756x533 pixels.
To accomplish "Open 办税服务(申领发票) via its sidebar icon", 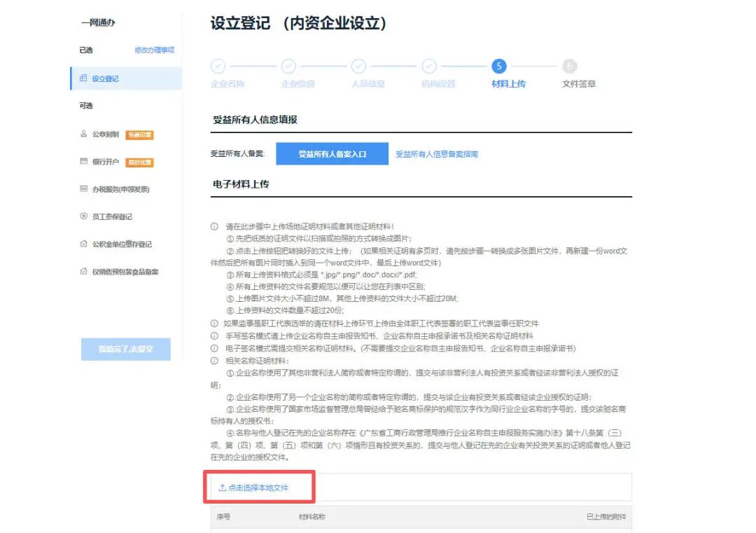I will point(82,187).
